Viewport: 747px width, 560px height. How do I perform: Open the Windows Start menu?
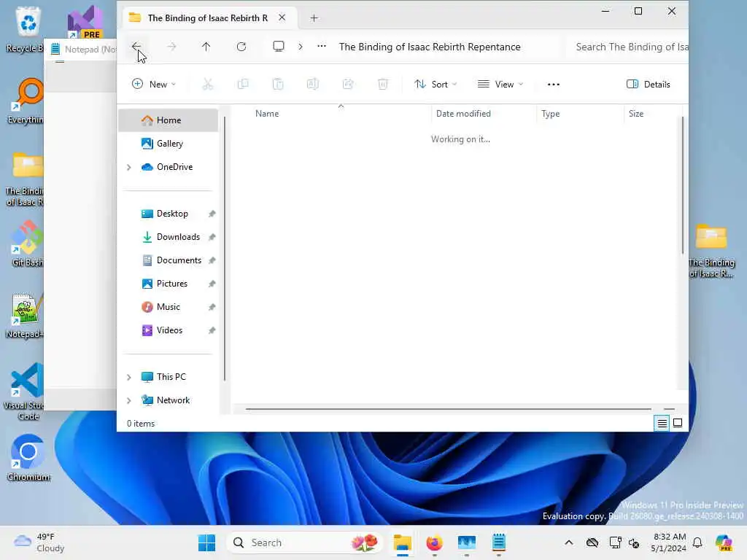(206, 542)
